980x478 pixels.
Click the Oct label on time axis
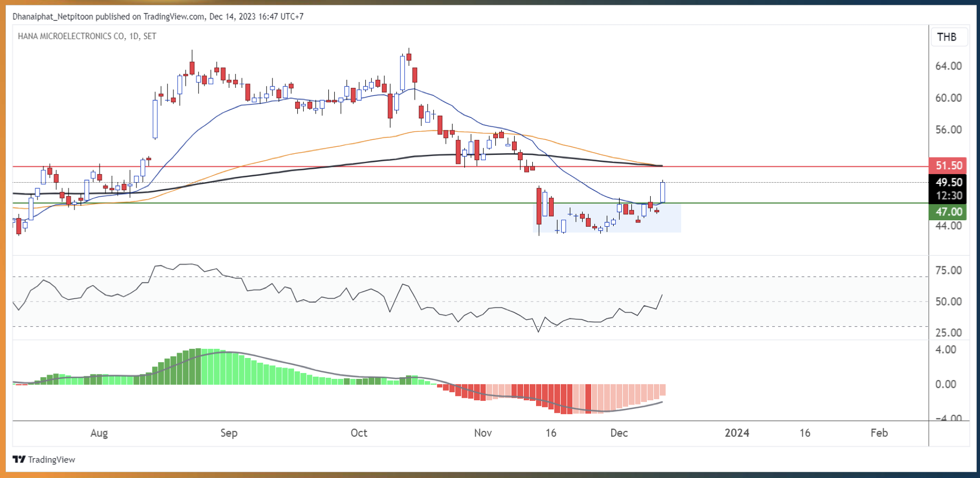coord(359,433)
